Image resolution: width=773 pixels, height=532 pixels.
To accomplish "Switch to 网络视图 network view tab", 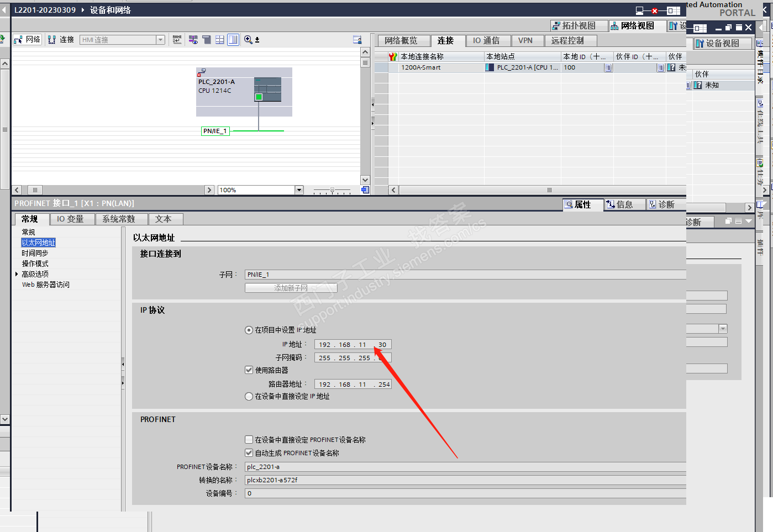I will [638, 26].
